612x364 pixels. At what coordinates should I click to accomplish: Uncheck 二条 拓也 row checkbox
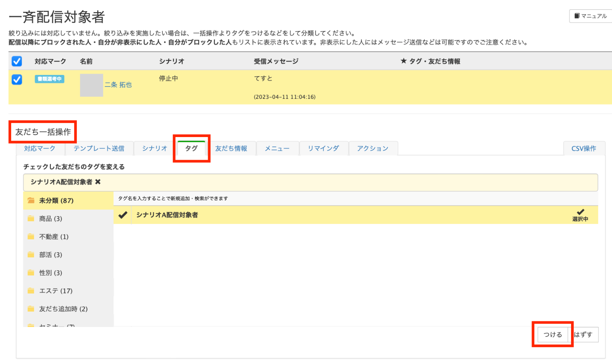(17, 80)
